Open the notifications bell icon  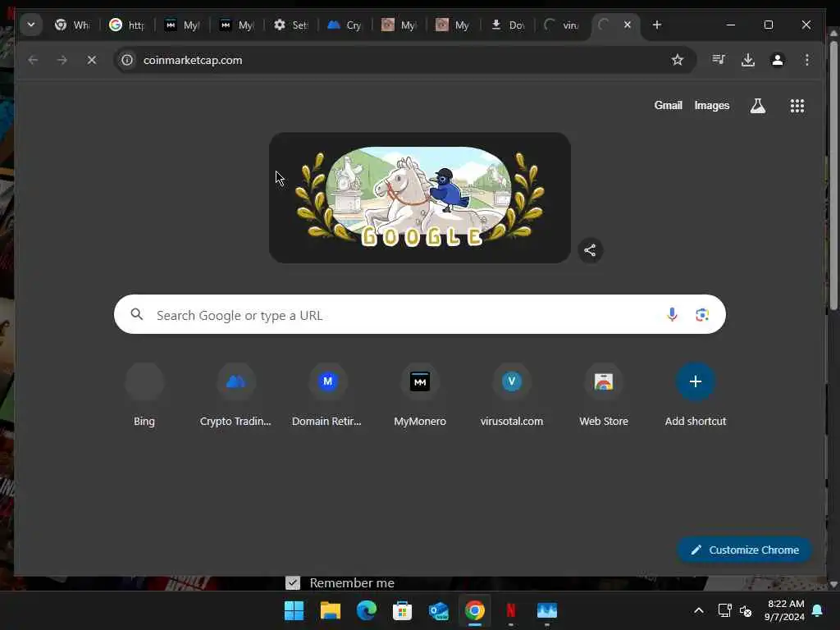pos(818,610)
